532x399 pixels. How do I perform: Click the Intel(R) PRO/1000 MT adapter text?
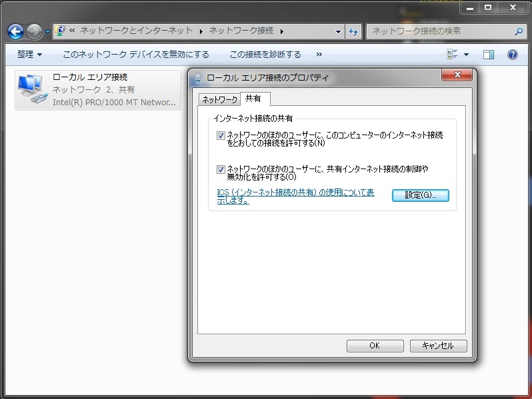pyautogui.click(x=114, y=102)
